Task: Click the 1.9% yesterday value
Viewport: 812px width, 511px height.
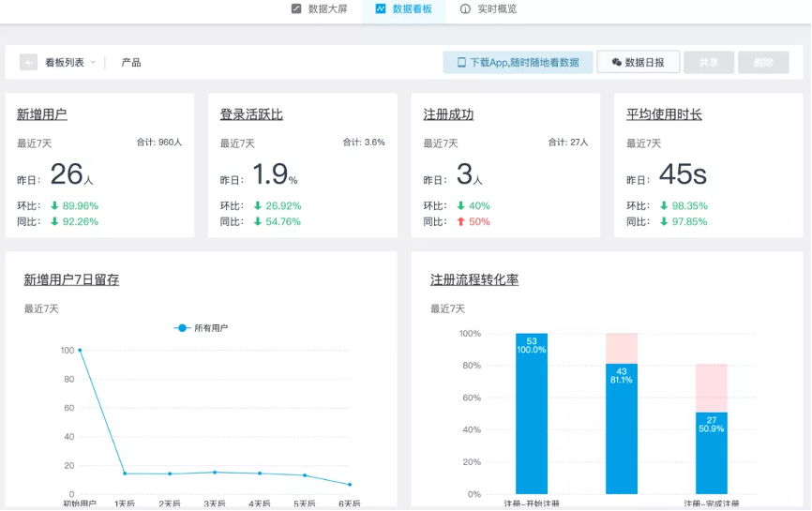Action: tap(275, 174)
